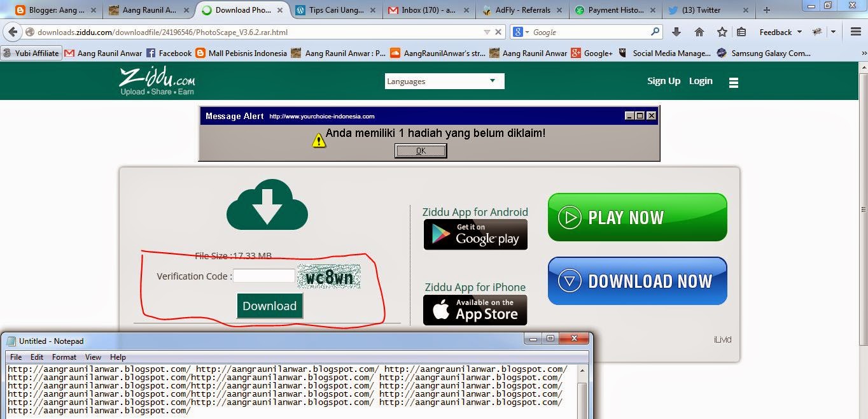This screenshot has height=419, width=868.
Task: Open Notepad View menu
Action: tap(93, 357)
